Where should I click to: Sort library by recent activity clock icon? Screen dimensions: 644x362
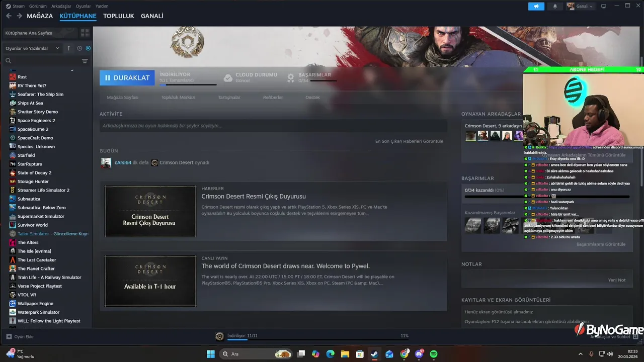click(x=79, y=48)
